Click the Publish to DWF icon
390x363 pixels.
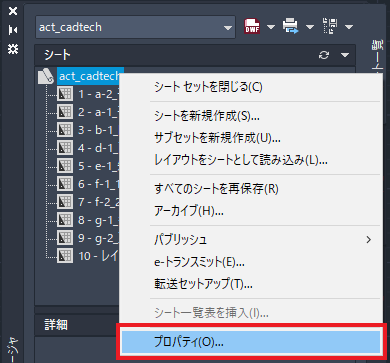252,26
